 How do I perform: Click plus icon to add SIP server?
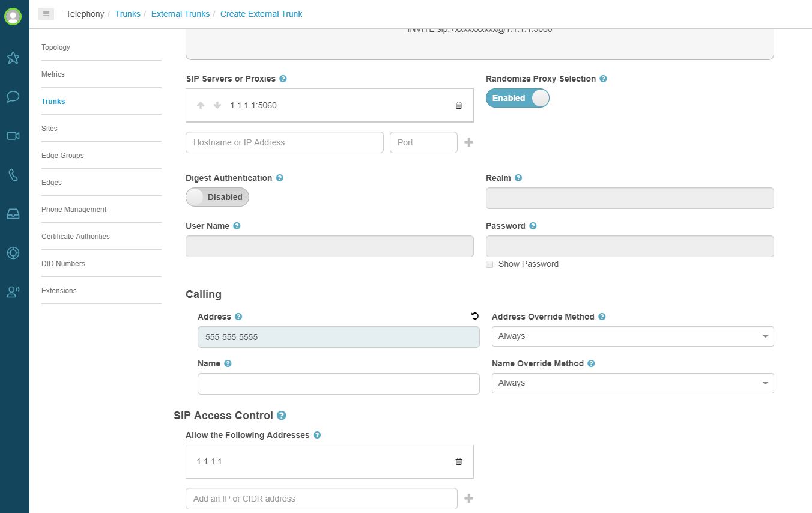tap(469, 142)
